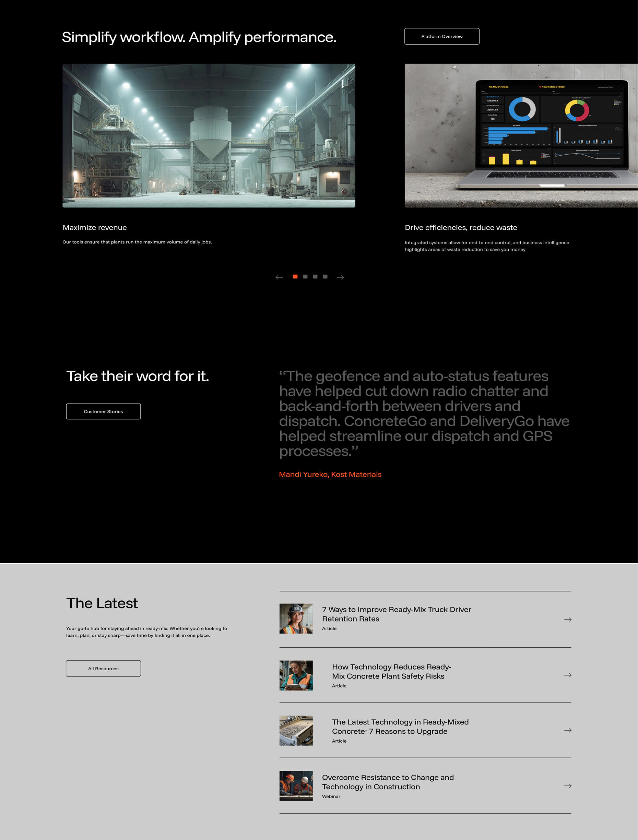
Task: Open Customer Stories button
Action: pos(103,411)
